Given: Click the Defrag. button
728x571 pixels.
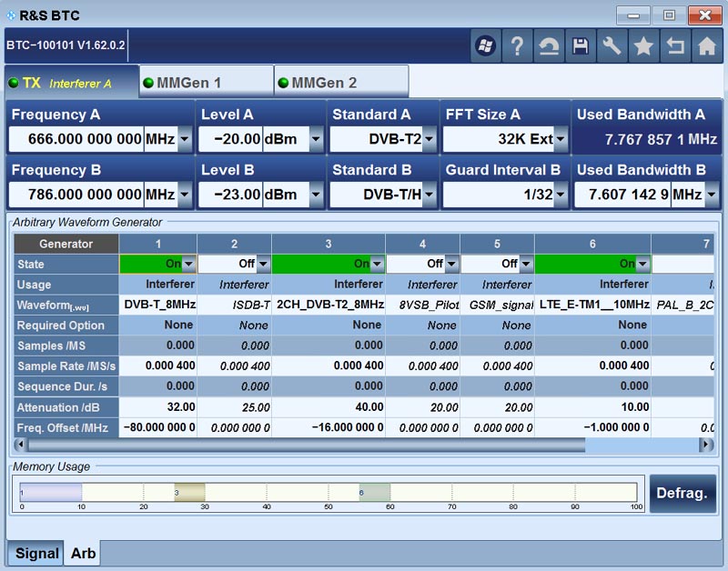Looking at the screenshot, I should [682, 493].
